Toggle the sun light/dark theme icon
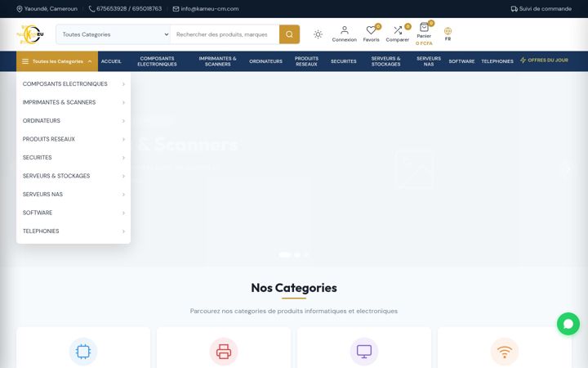Image resolution: width=588 pixels, height=368 pixels. tap(318, 34)
